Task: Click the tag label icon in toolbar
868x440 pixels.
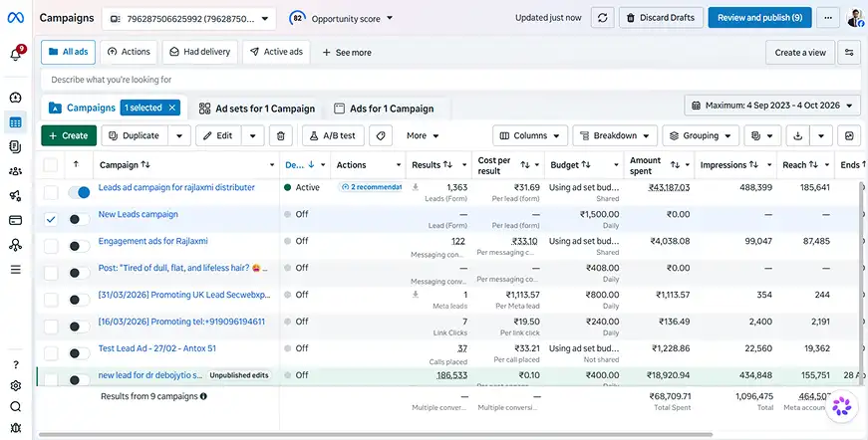Action: [x=381, y=136]
